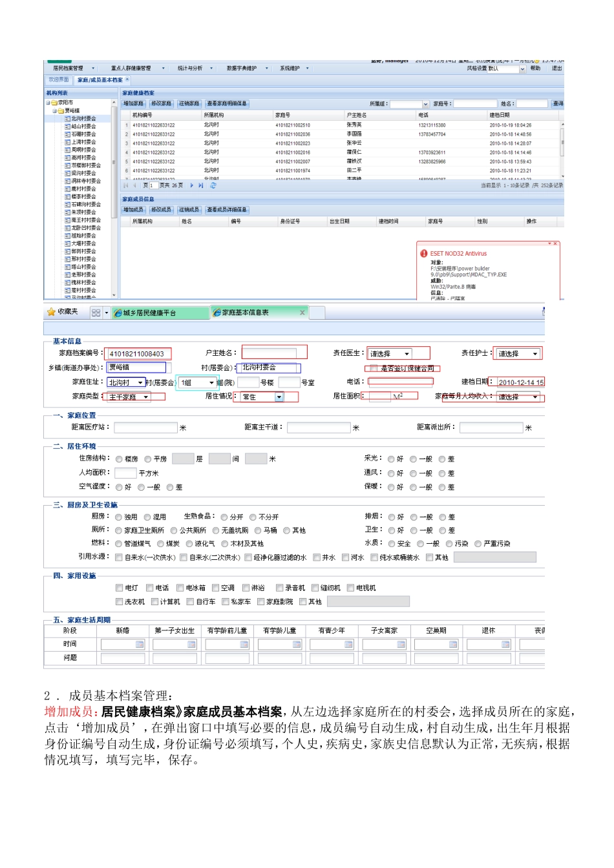Check the 是否签订保健合同 checkbox

click(374, 368)
